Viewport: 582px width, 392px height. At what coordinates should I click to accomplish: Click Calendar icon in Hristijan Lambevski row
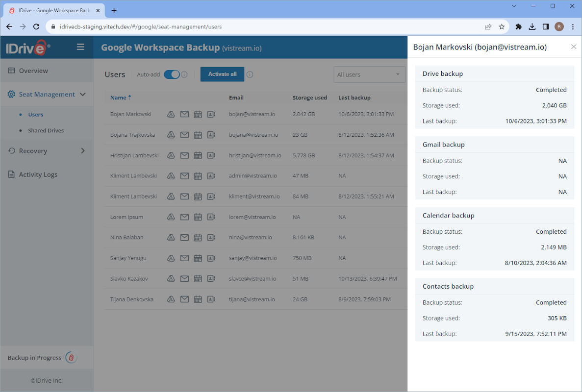pyautogui.click(x=198, y=155)
